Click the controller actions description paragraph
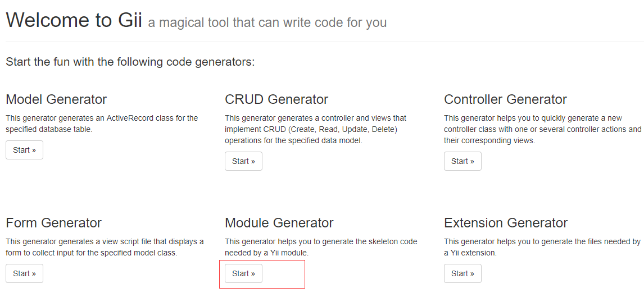Image resolution: width=644 pixels, height=297 pixels. (x=542, y=129)
